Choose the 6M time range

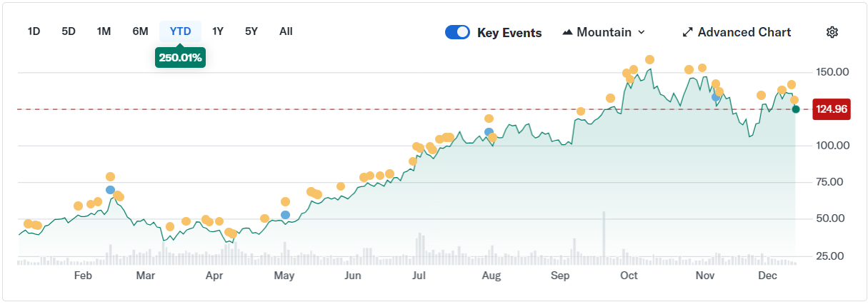tap(140, 31)
